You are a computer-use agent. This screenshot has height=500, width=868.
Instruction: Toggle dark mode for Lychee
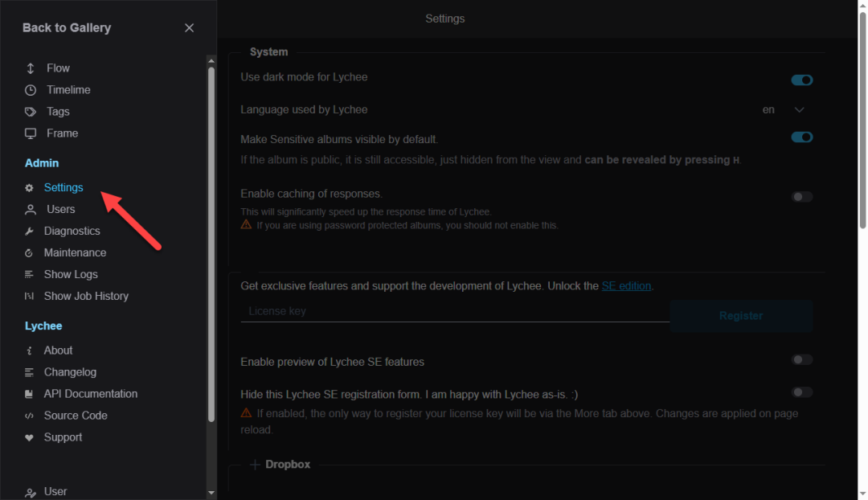coord(801,80)
